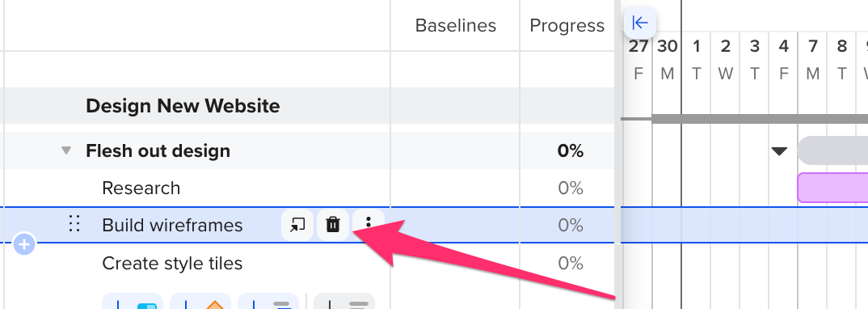Click the gray Flesh out design group bar
This screenshot has height=309, width=868.
832,150
